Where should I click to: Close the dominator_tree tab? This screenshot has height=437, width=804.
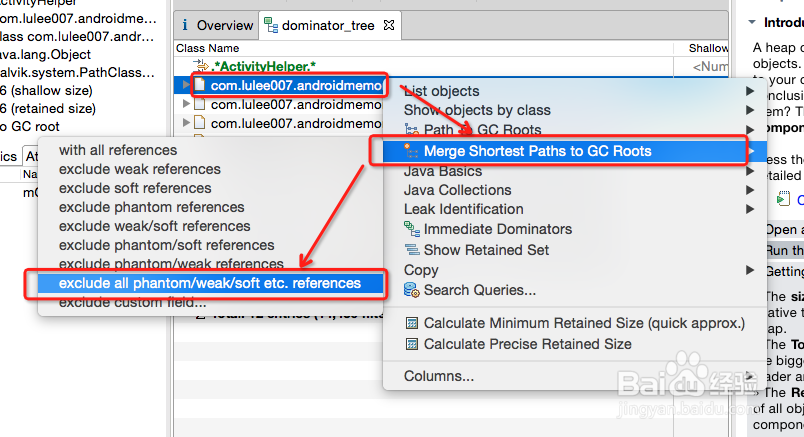pyautogui.click(x=390, y=24)
